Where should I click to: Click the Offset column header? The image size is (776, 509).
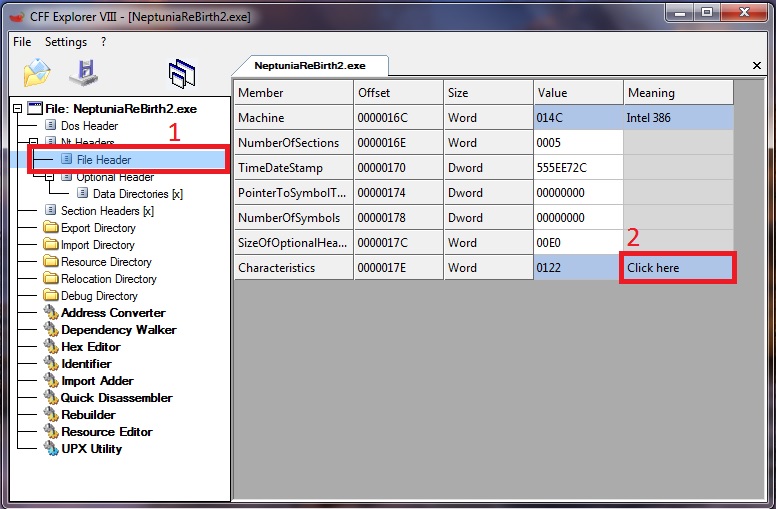pyautogui.click(x=399, y=93)
